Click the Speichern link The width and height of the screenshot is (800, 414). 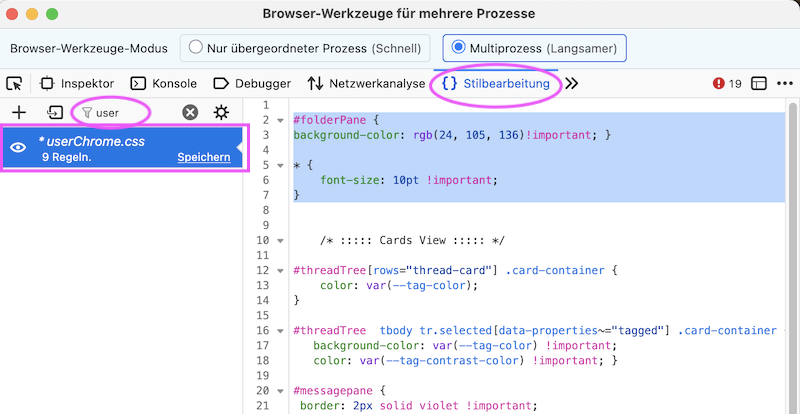[x=204, y=158]
